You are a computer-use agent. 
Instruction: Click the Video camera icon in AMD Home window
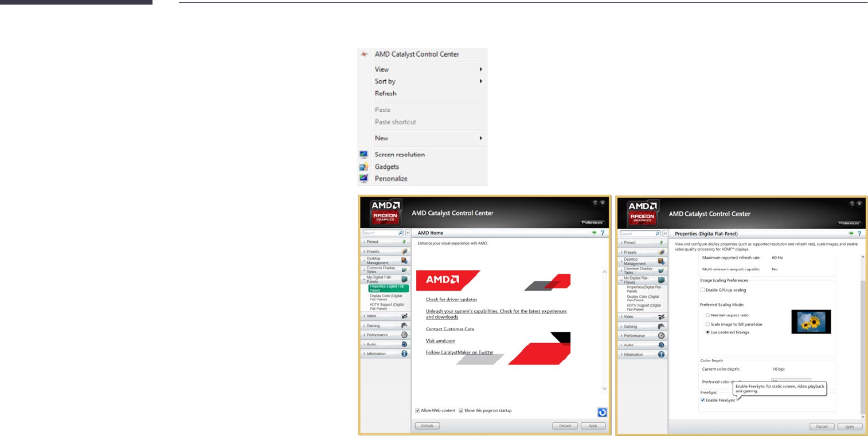pyautogui.click(x=404, y=316)
